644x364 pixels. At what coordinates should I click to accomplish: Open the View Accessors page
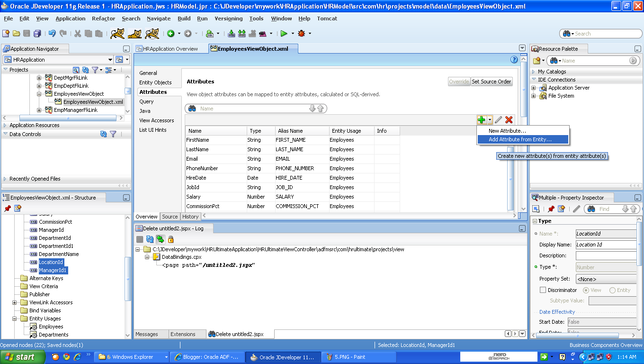pos(157,120)
